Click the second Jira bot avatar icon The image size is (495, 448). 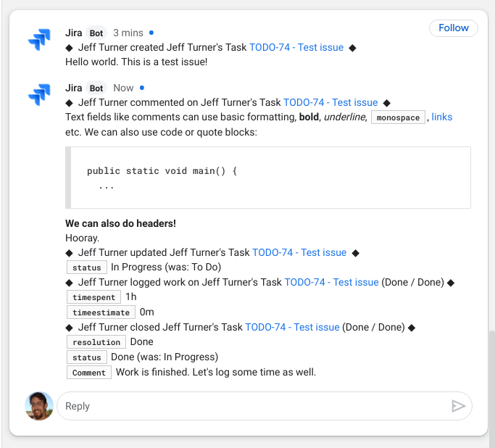tap(39, 94)
